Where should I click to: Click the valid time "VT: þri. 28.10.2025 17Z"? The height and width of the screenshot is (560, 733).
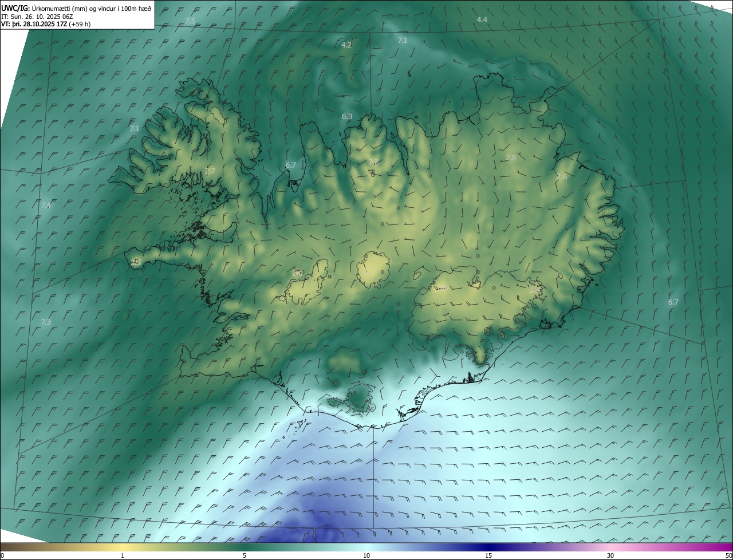(x=34, y=24)
